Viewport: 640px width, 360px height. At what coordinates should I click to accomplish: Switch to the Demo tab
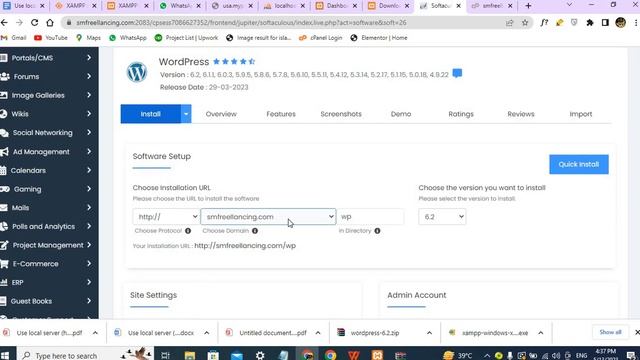click(401, 114)
